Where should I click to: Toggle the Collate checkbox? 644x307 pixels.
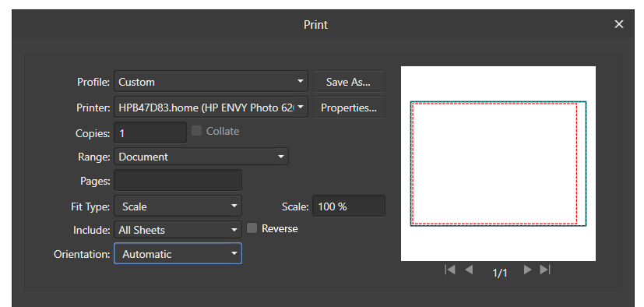tap(197, 131)
